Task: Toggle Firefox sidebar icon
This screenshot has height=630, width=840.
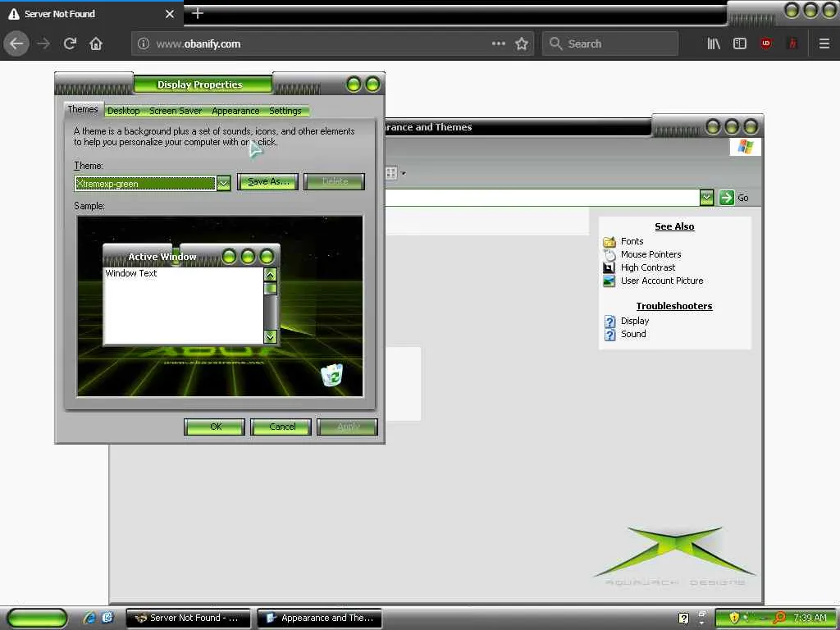Action: pyautogui.click(x=739, y=43)
